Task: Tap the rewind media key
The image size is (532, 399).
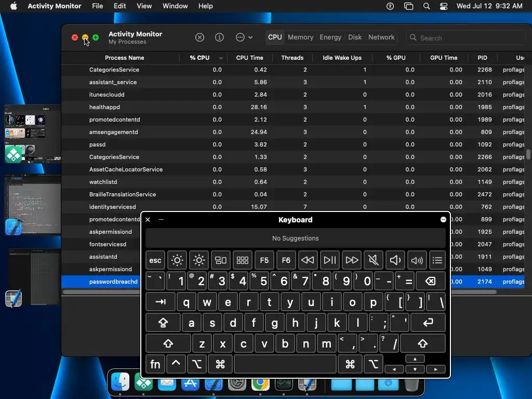Action: pos(308,260)
